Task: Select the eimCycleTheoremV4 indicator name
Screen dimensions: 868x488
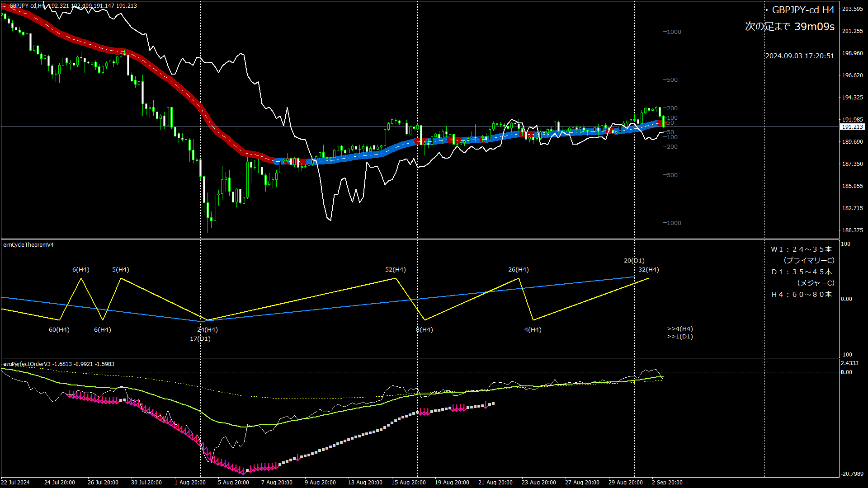Action: [28, 245]
